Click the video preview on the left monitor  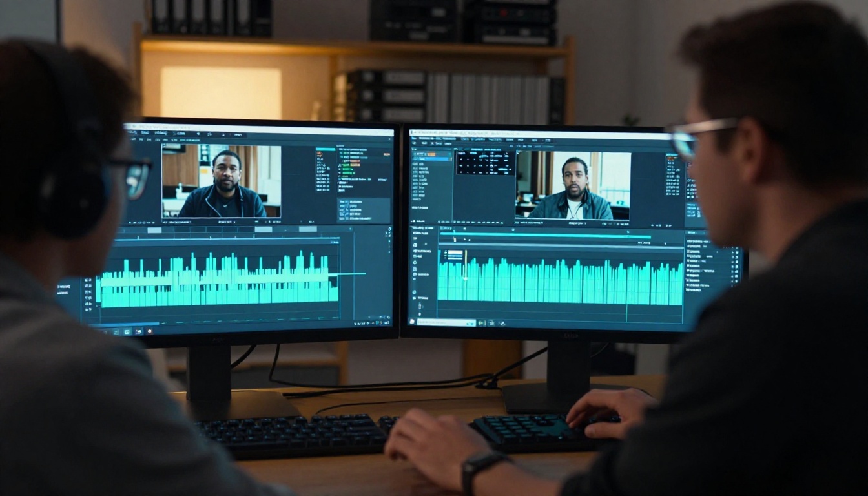pos(222,181)
